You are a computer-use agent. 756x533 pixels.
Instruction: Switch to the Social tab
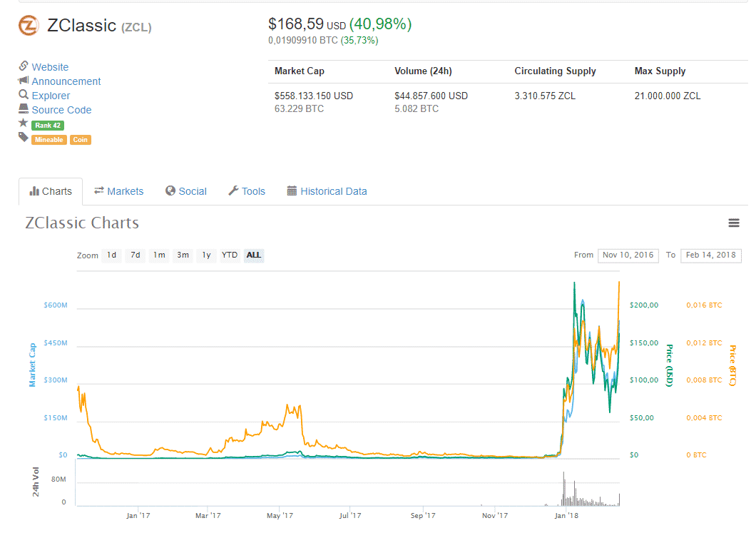coord(185,191)
